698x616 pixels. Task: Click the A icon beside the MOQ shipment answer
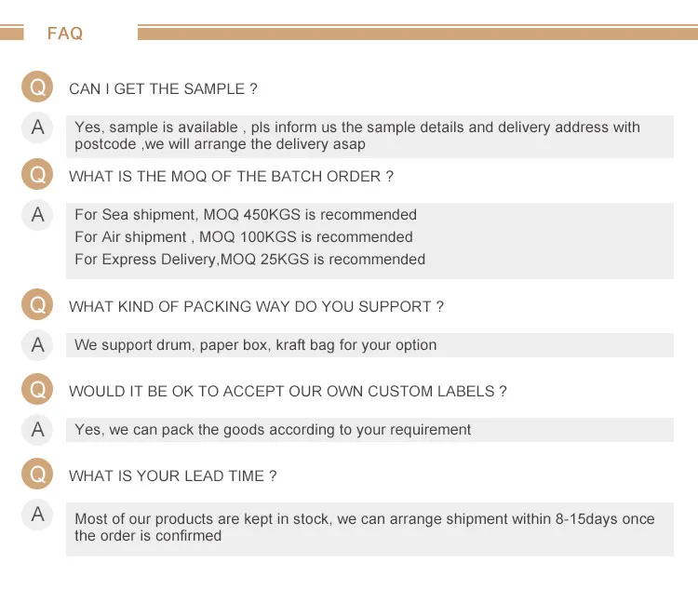[x=37, y=215]
